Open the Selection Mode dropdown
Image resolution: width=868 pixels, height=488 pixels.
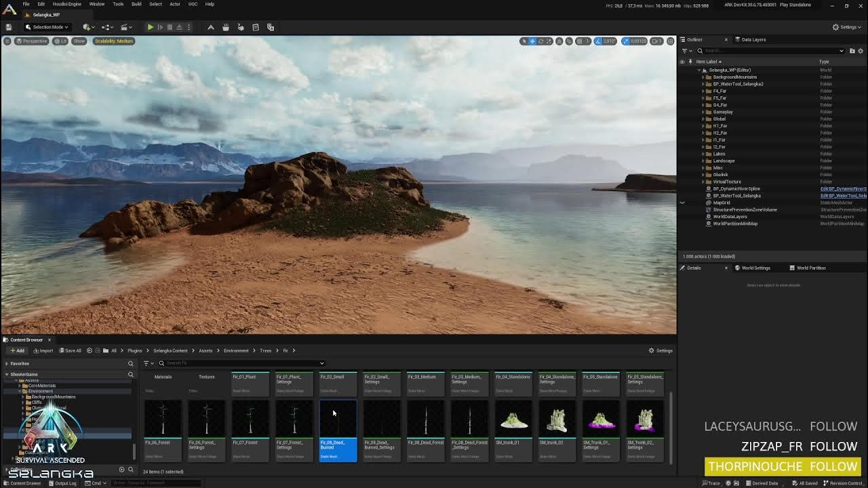click(x=47, y=27)
